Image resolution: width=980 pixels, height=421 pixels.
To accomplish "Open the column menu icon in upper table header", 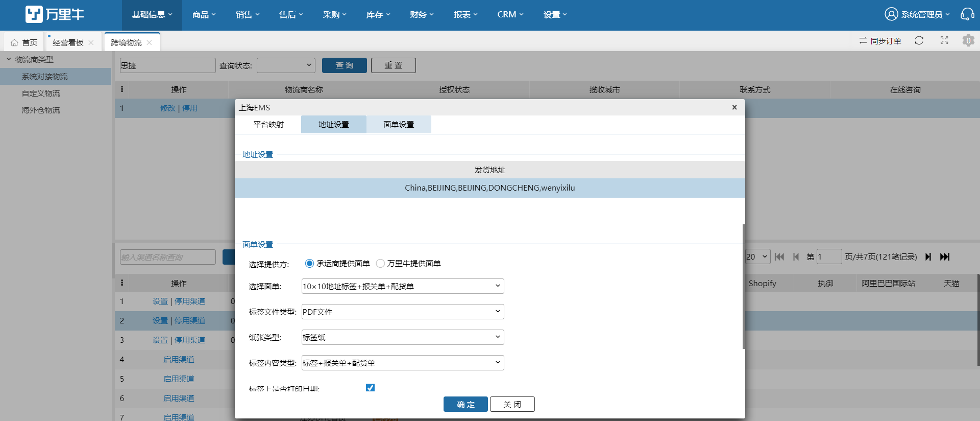I will (x=121, y=89).
